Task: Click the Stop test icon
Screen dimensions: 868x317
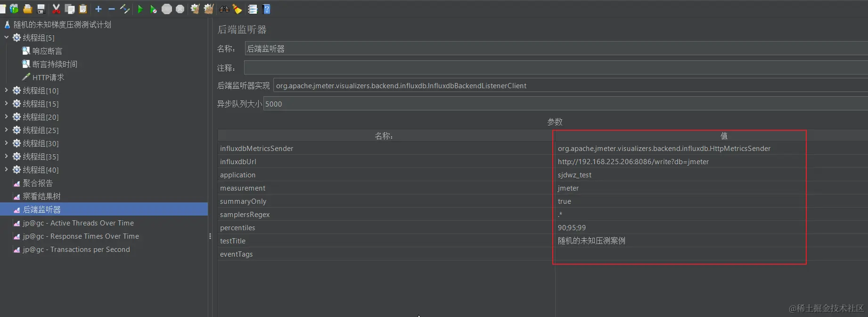Action: click(167, 9)
